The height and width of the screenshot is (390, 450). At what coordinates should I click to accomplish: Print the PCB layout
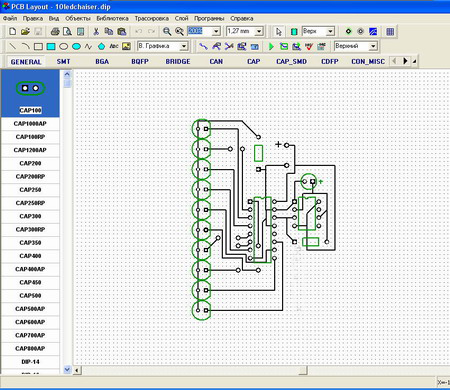pyautogui.click(x=55, y=32)
